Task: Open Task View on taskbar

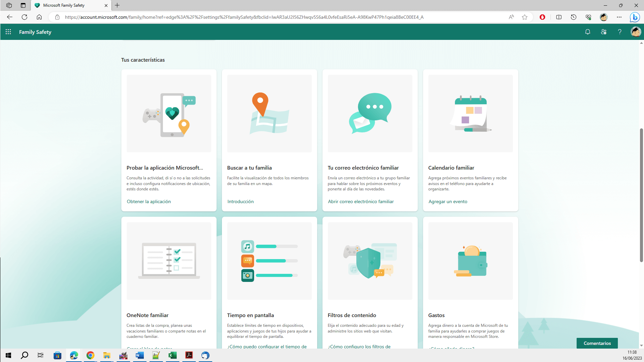Action: tap(41, 355)
